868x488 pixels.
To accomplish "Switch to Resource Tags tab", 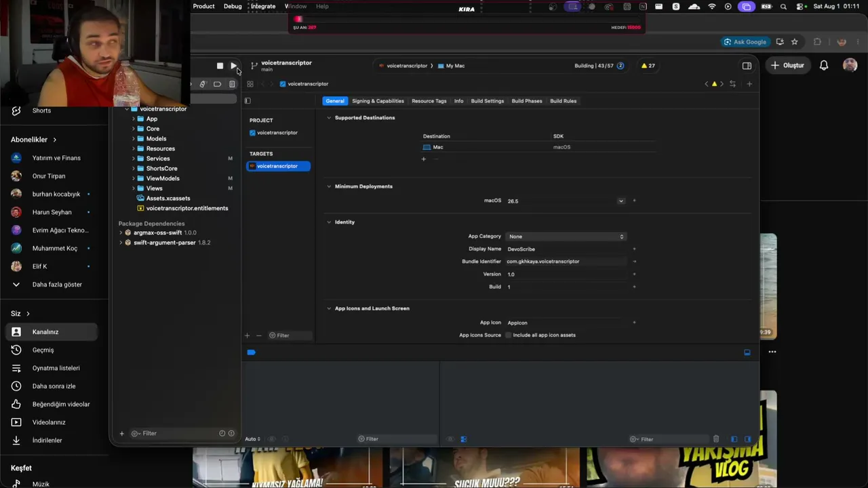I will tap(429, 101).
